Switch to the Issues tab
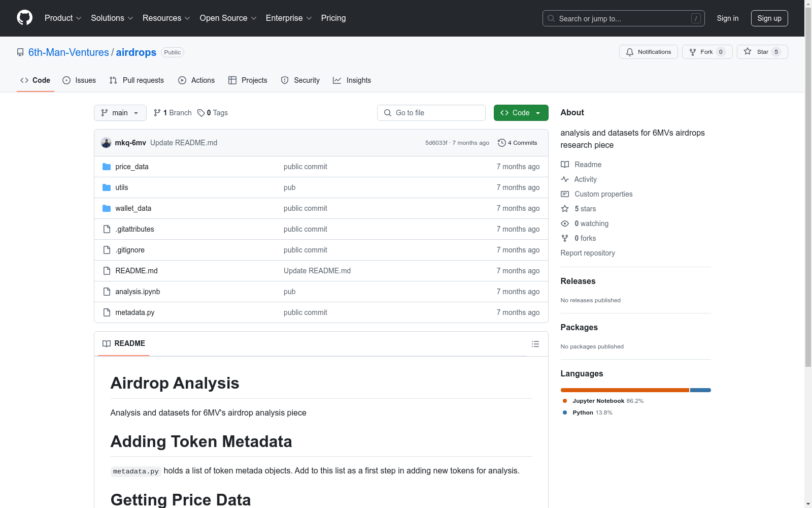 pyautogui.click(x=79, y=80)
